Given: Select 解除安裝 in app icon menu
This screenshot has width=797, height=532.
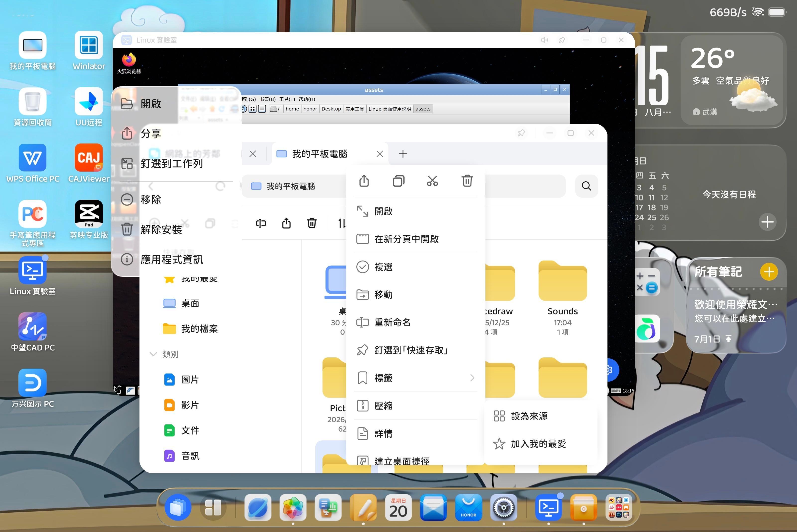Looking at the screenshot, I should [x=176, y=229].
